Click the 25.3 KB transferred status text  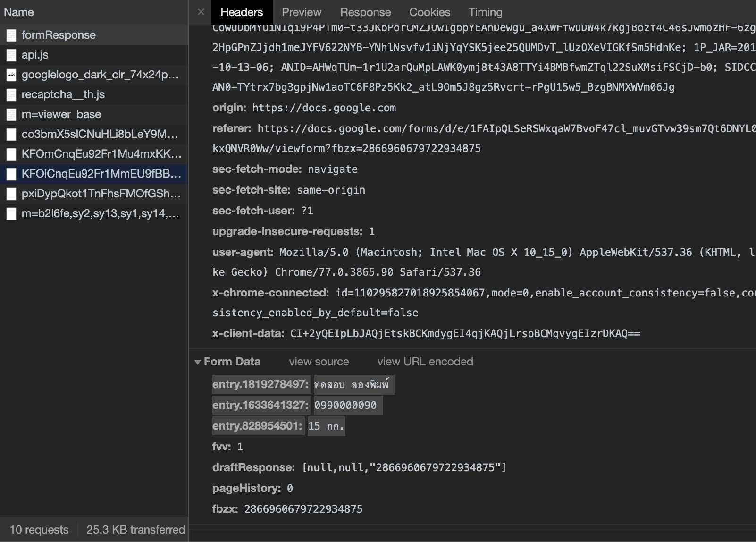(x=135, y=529)
